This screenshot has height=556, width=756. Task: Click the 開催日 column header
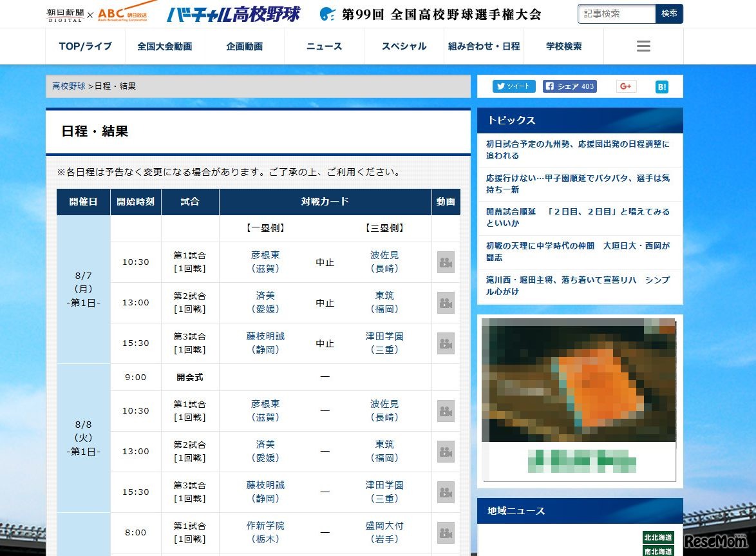[84, 202]
